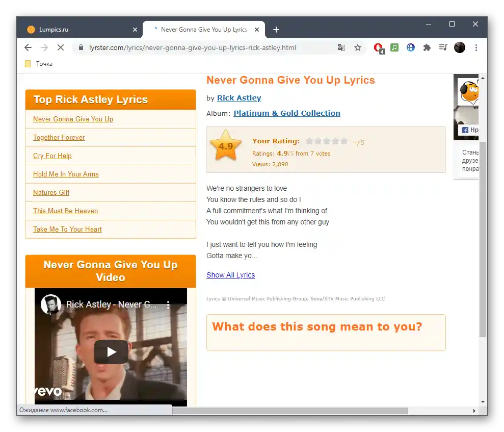Viewport: 504px width, 432px height.
Task: Click the horizontal scrollbar right arrow
Action: click(474, 411)
